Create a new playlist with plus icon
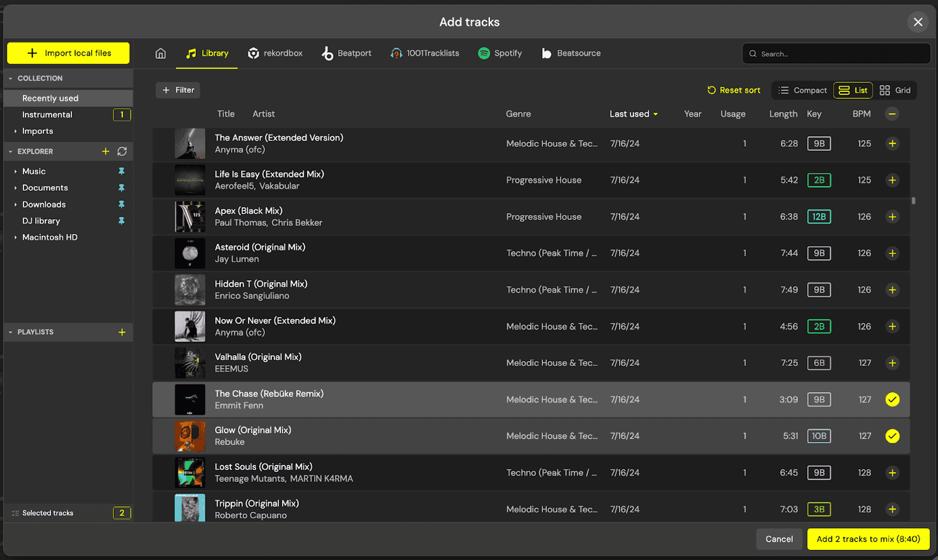Screen dimensions: 938x560 122,332
